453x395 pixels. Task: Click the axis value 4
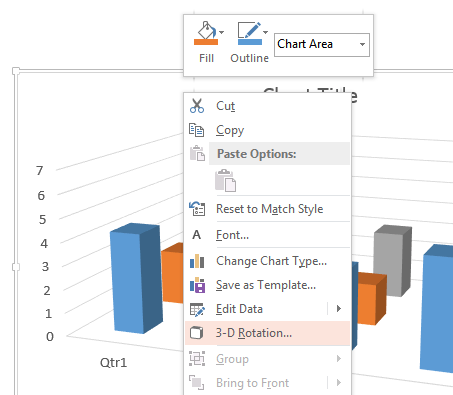(44, 244)
